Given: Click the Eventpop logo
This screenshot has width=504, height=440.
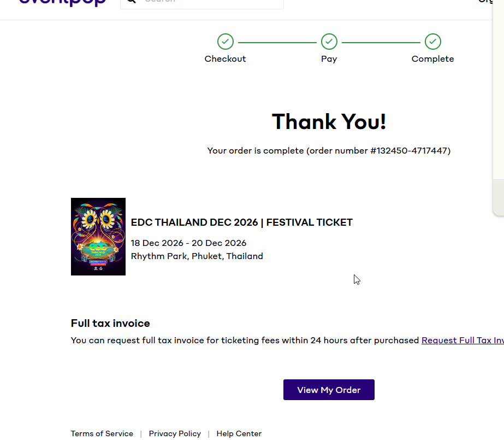Looking at the screenshot, I should click(x=62, y=3).
